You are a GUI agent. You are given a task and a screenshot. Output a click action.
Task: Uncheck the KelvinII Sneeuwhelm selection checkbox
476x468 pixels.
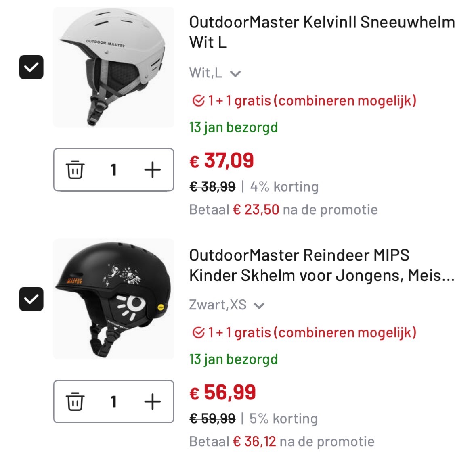click(31, 67)
